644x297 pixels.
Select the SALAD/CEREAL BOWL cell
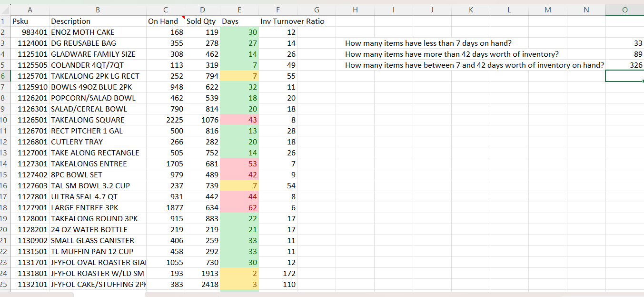point(98,109)
